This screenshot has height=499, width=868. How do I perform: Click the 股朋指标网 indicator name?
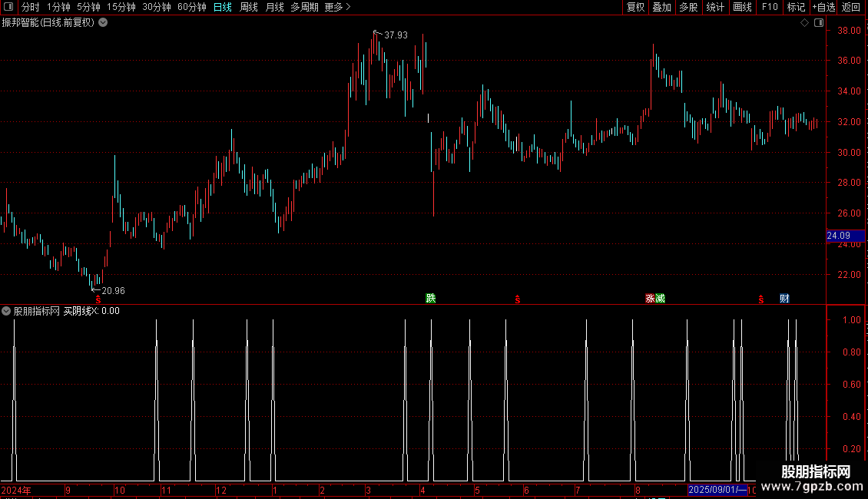click(x=37, y=311)
